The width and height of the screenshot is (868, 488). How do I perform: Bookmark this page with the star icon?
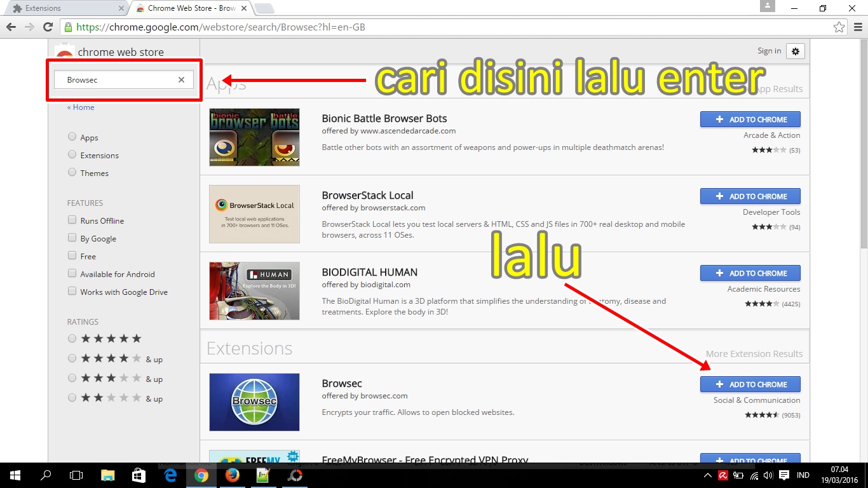(839, 27)
